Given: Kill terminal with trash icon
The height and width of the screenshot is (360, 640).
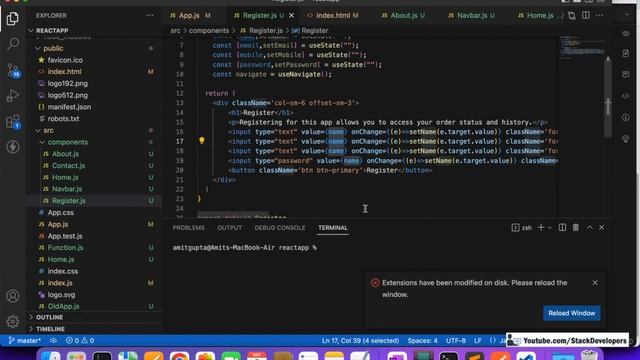Looking at the screenshot, I should pos(576,227).
